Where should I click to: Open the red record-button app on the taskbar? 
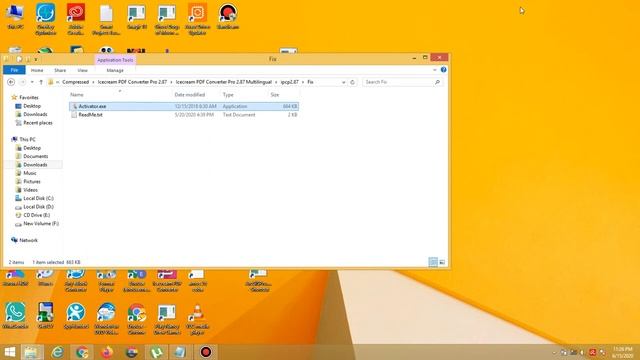pyautogui.click(x=206, y=352)
